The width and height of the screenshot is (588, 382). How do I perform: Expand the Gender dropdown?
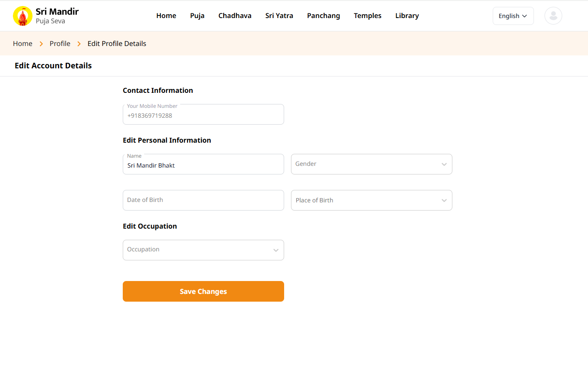pos(371,164)
